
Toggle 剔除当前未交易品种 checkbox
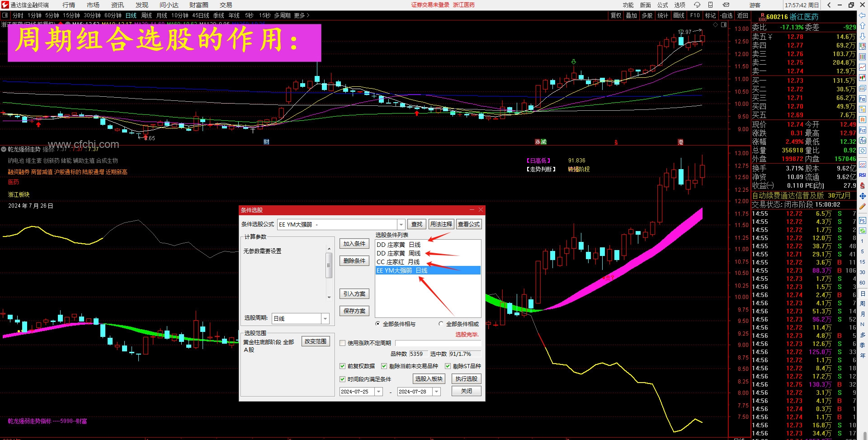pos(384,366)
